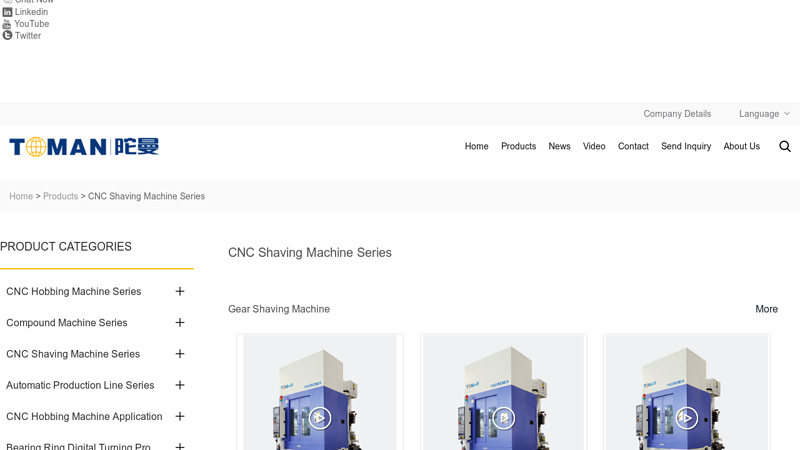This screenshot has width=800, height=450.
Task: Click Home in the breadcrumb
Action: [21, 196]
